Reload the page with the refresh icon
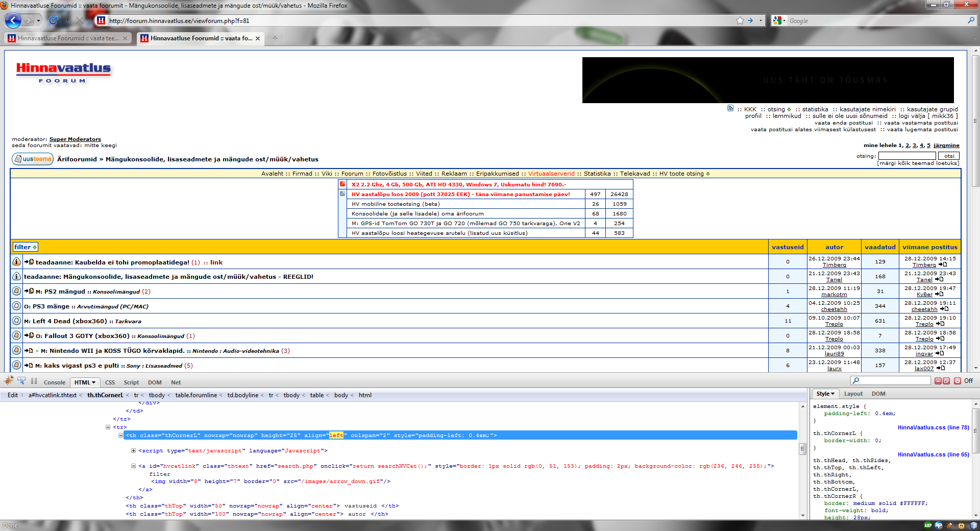This screenshot has height=531, width=980. pos(53,20)
